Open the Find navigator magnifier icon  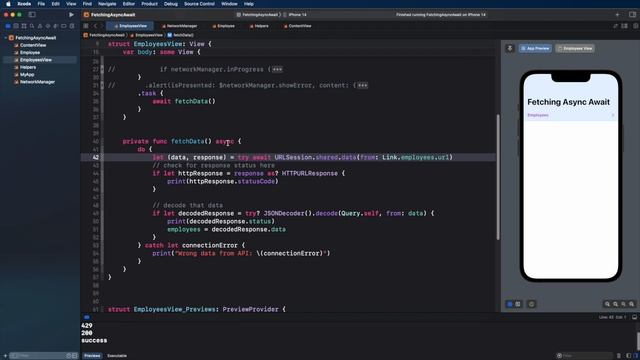click(x=32, y=26)
